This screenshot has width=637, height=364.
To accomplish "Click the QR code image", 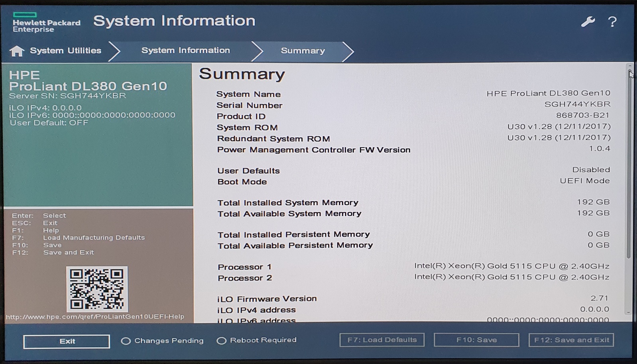I will [x=97, y=289].
